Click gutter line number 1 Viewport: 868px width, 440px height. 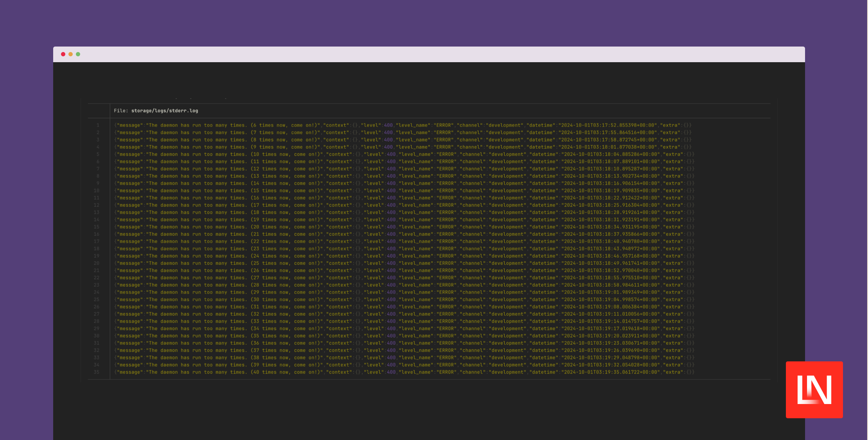[x=98, y=125]
